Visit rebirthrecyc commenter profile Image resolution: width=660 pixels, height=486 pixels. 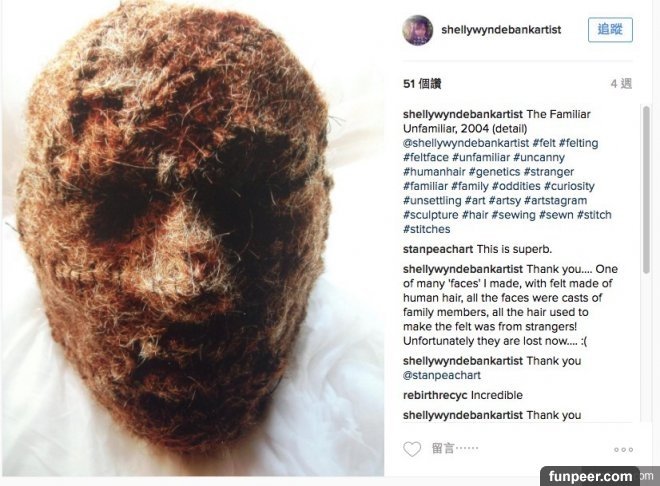435,395
